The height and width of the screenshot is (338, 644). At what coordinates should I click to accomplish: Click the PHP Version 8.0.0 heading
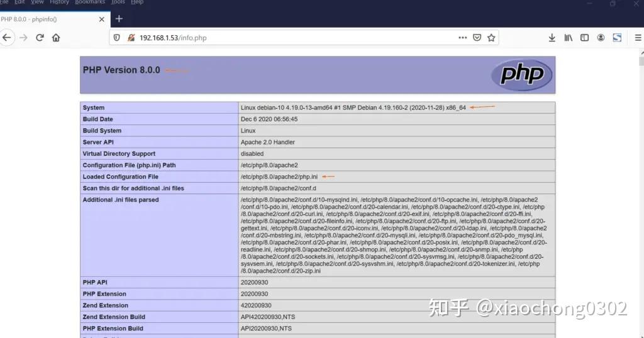click(121, 70)
